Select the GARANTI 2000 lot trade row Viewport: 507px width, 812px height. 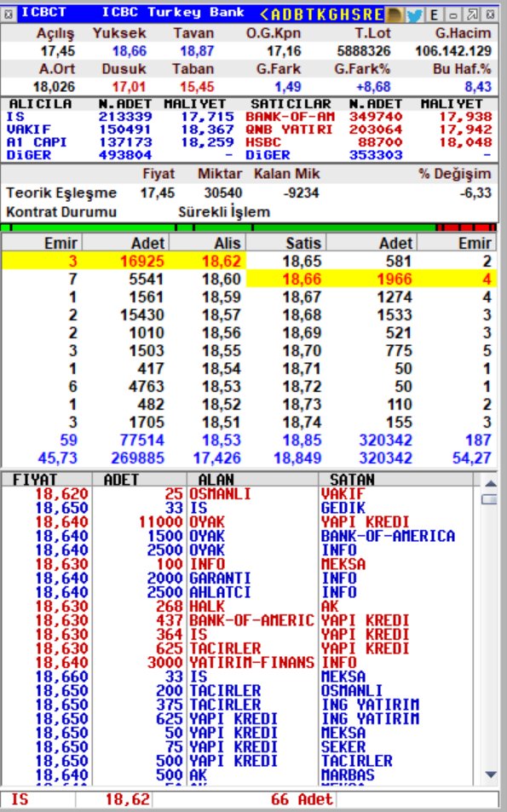click(237, 578)
